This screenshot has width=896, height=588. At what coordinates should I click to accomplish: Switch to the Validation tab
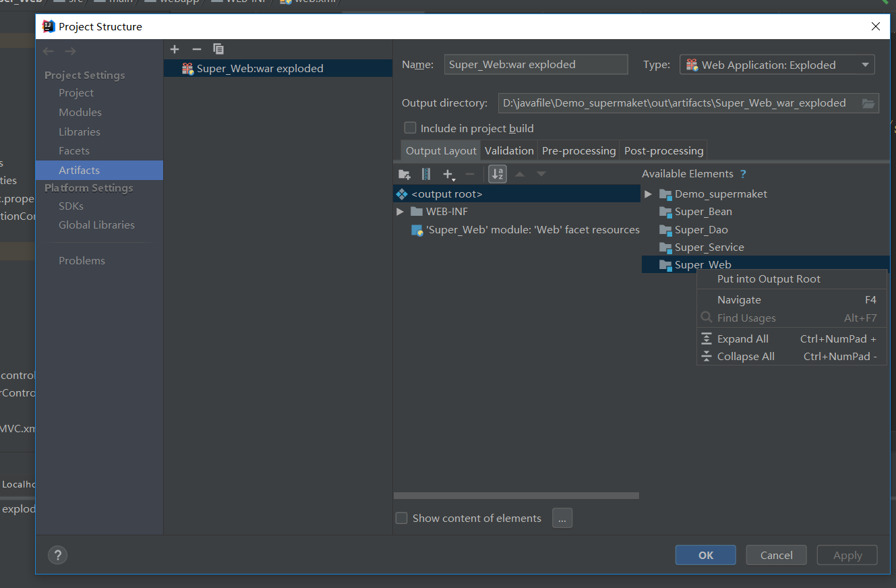coord(509,150)
